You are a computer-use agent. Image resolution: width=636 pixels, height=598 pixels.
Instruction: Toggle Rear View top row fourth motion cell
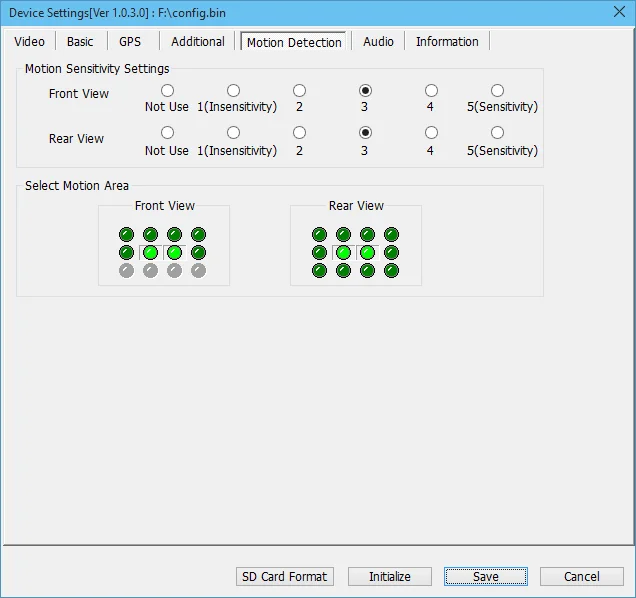coord(391,234)
